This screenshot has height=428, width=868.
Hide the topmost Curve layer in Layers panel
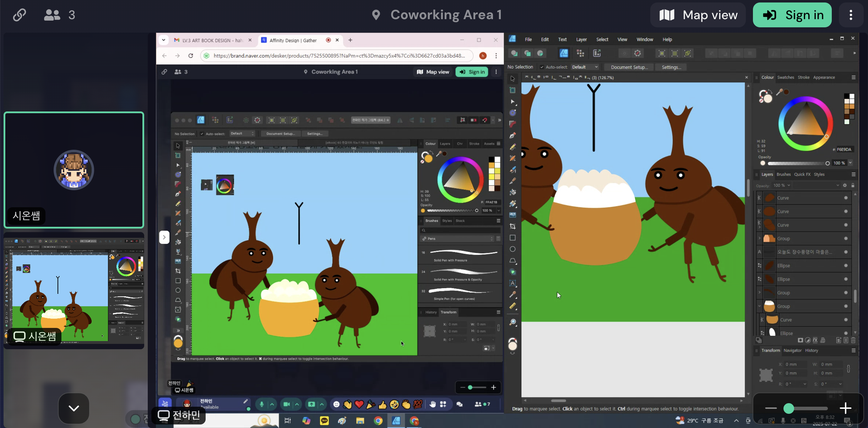pyautogui.click(x=846, y=198)
